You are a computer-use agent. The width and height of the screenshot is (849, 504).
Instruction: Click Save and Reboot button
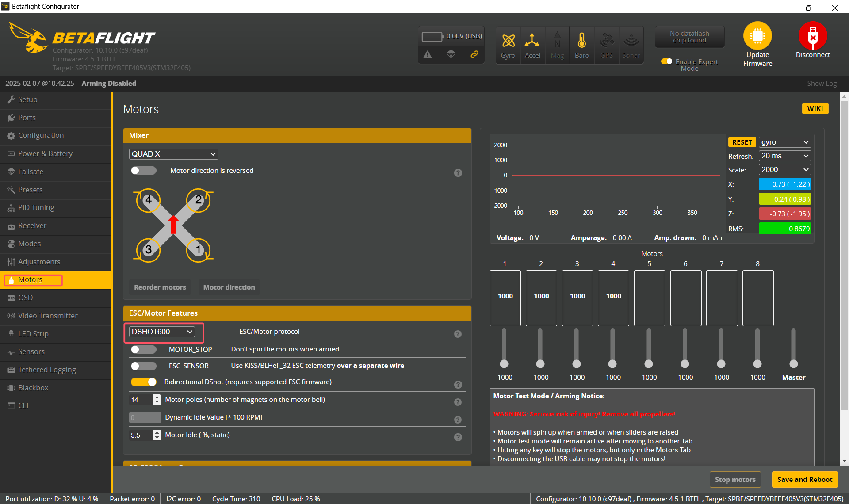805,480
